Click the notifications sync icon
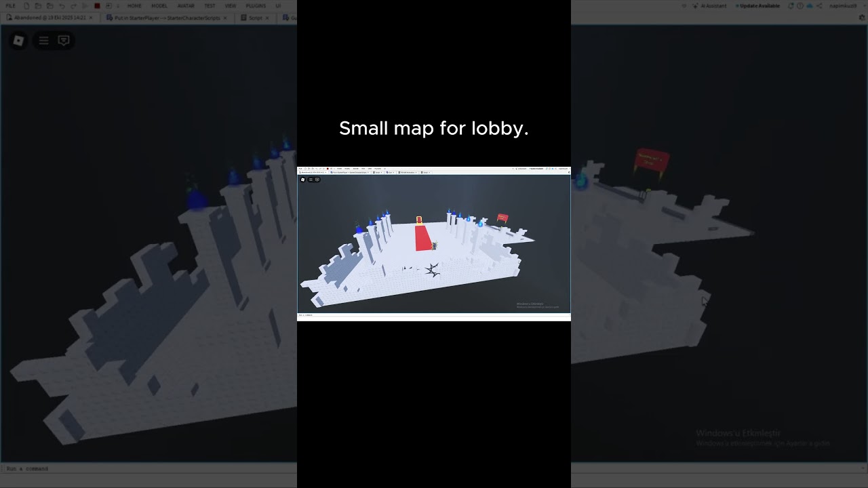 click(791, 5)
